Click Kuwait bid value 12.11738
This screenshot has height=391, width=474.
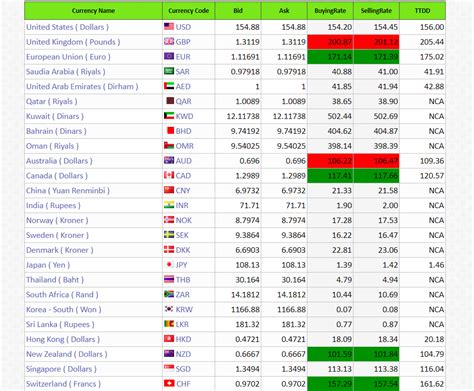(x=243, y=116)
